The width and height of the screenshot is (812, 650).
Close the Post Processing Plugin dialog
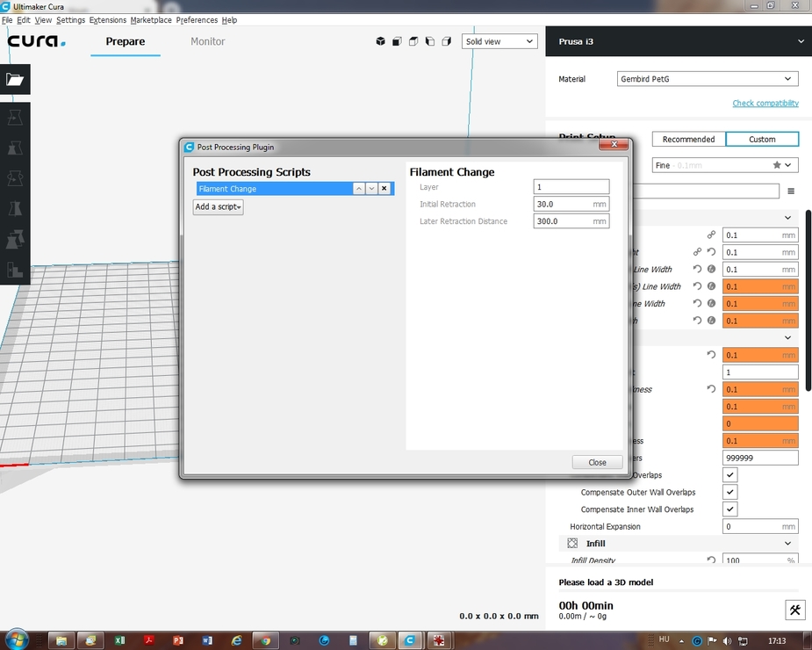[x=597, y=462]
